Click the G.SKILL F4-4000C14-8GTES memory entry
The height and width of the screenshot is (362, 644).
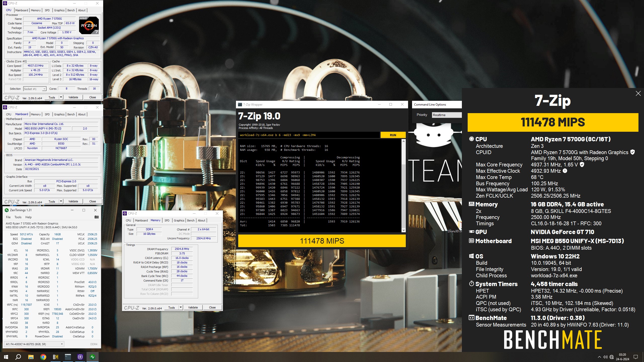pos(571,211)
